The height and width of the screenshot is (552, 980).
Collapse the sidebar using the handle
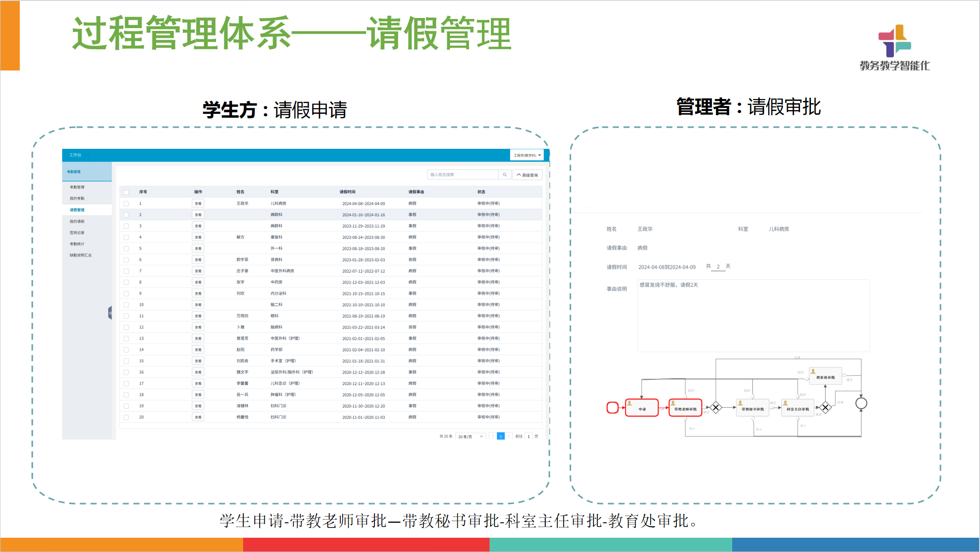pos(110,313)
